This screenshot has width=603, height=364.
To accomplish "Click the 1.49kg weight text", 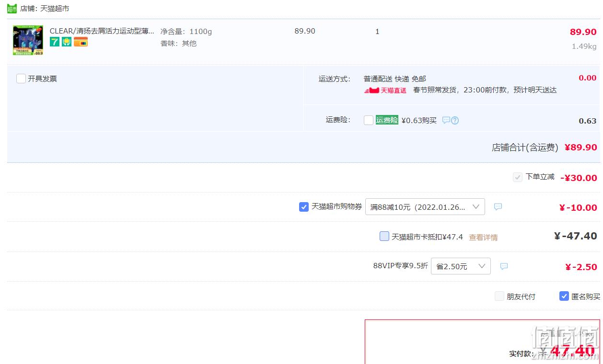I will 584,46.
